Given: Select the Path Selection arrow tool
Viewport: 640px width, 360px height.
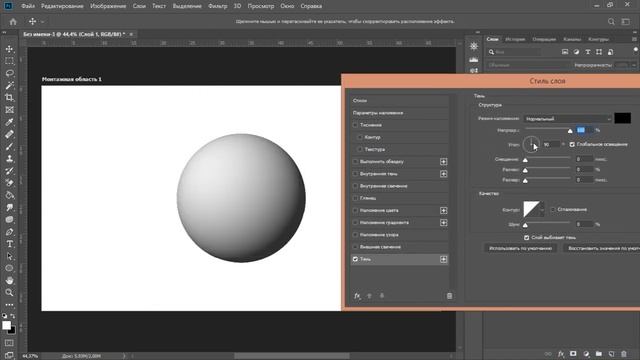Looking at the screenshot, I should click(9, 256).
